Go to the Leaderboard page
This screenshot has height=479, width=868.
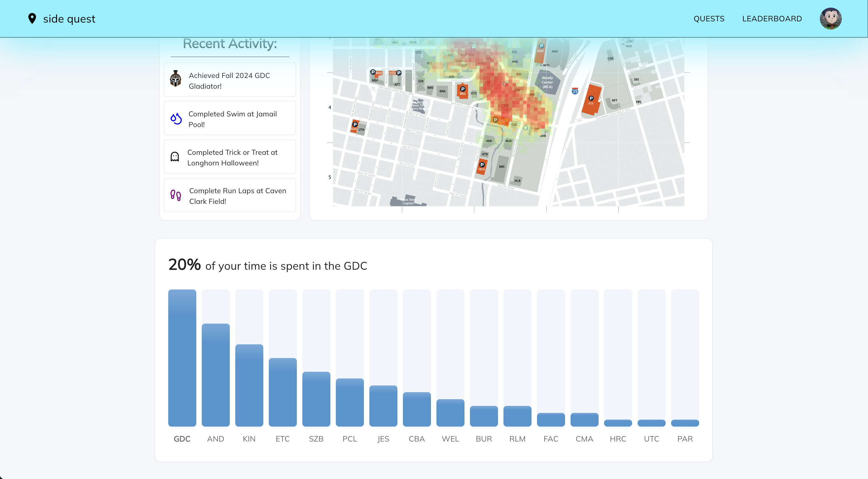[772, 19]
